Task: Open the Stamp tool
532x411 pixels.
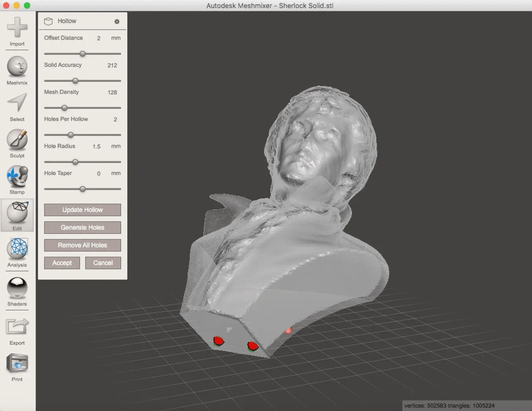Action: click(x=17, y=177)
